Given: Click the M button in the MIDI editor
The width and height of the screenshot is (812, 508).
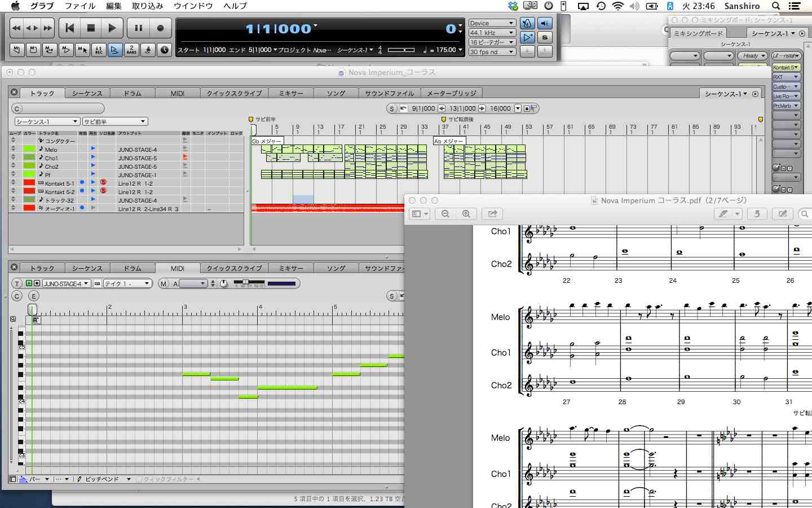Looking at the screenshot, I should [164, 283].
